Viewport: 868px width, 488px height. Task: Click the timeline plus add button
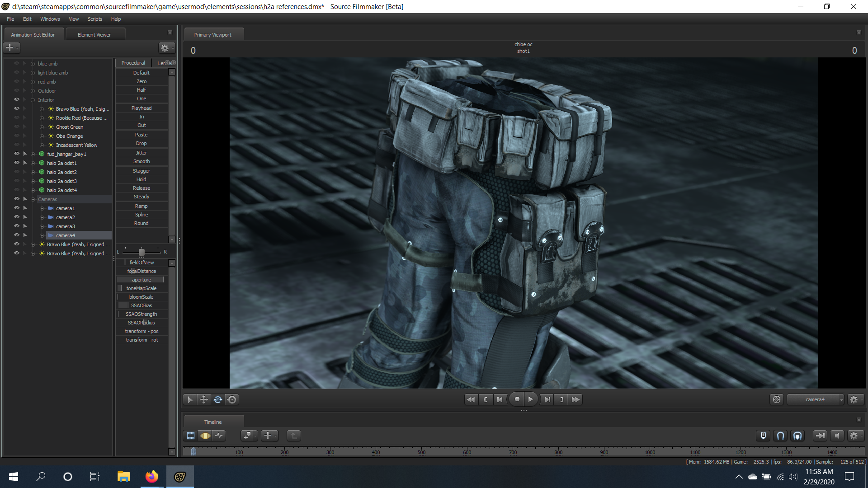point(269,436)
